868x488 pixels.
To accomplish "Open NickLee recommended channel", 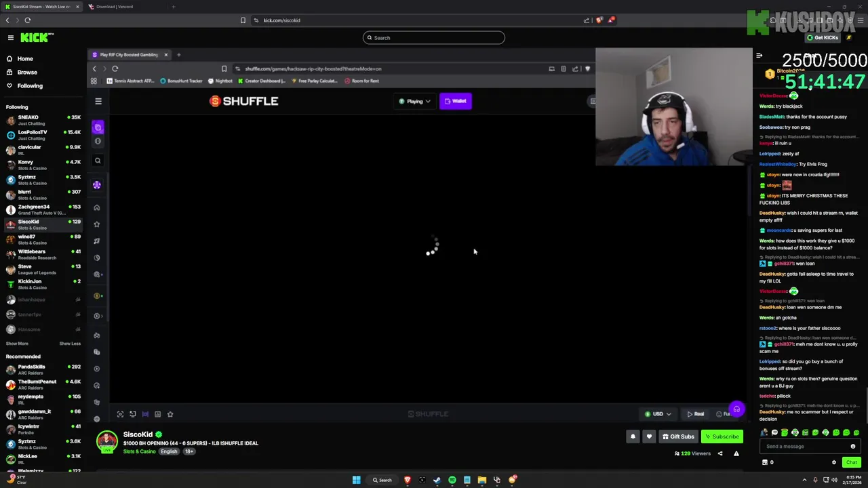I will 43,459.
